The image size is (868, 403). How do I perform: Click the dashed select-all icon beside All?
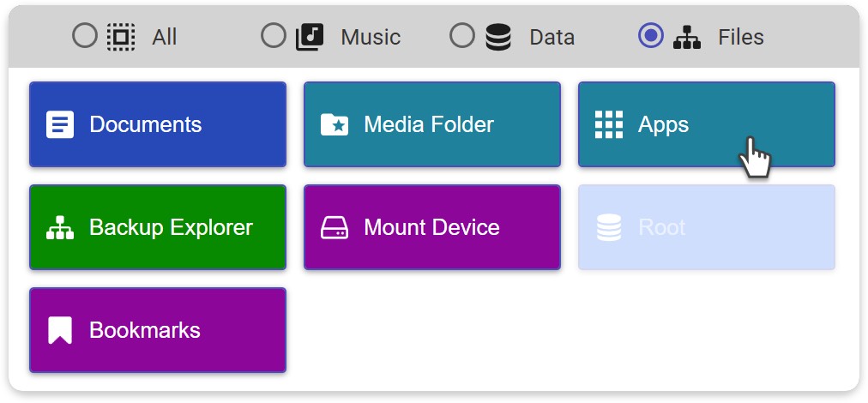click(121, 37)
